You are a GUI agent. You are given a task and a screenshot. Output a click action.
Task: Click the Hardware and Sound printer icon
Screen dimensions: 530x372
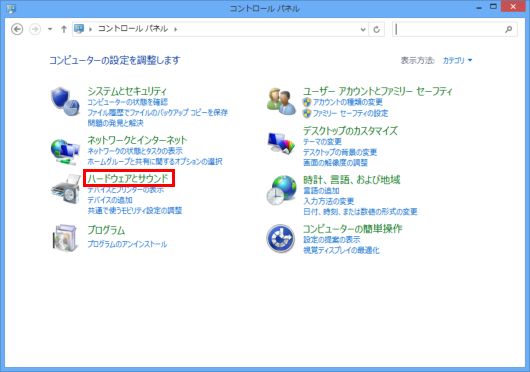click(x=65, y=189)
